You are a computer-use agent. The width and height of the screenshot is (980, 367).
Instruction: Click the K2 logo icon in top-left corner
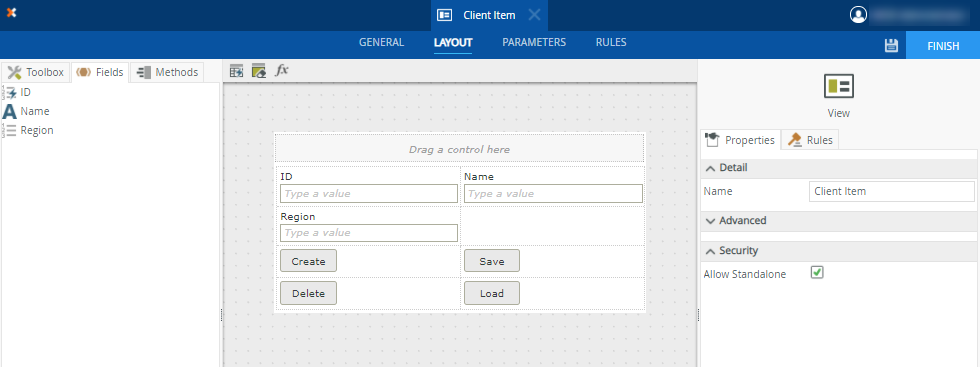coord(11,13)
